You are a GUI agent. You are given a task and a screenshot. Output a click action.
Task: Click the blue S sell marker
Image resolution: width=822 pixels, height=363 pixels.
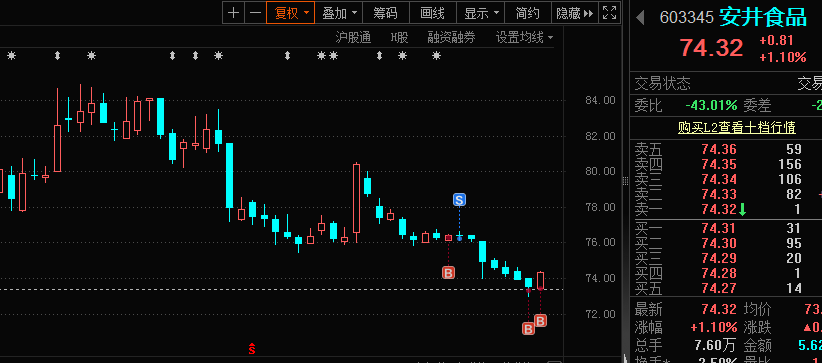click(x=459, y=199)
